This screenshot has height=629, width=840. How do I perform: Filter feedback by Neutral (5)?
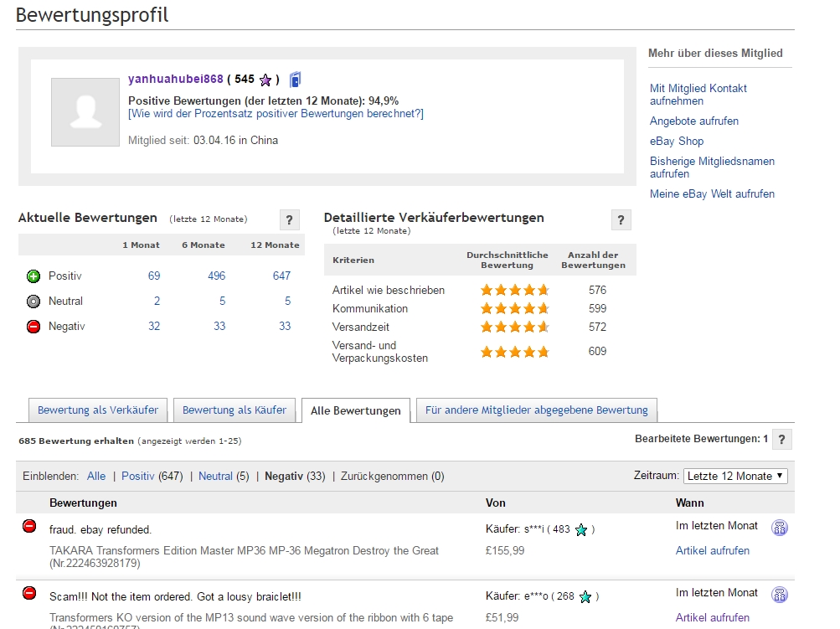tap(215, 476)
